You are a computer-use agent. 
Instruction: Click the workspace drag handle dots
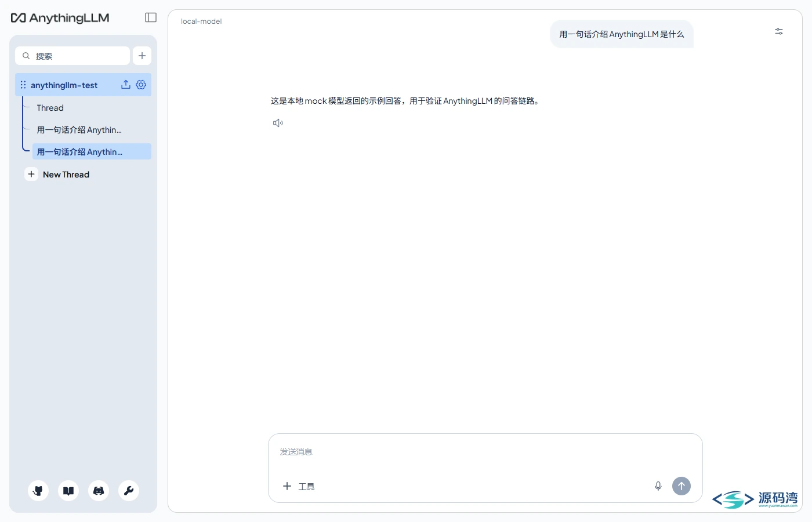point(23,85)
